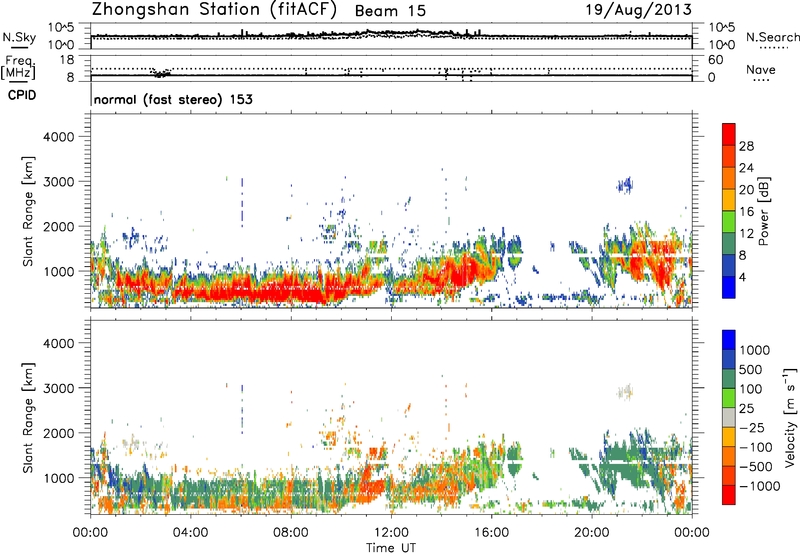Click the 'Zhongshan Station (fitACF)' plot title
The height and width of the screenshot is (554, 800).
coord(214,10)
